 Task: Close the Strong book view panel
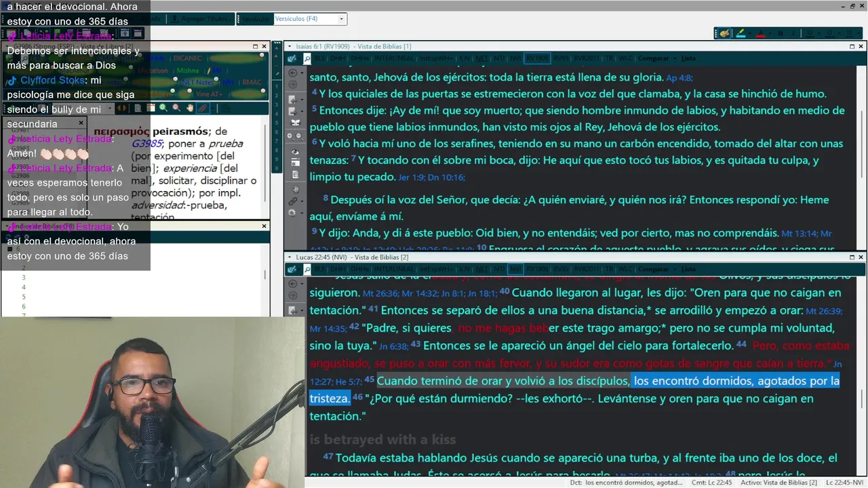(264, 46)
